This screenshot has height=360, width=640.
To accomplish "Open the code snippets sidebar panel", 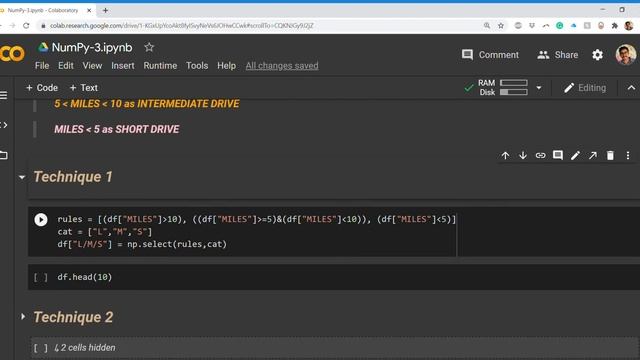I will click(x=4, y=125).
